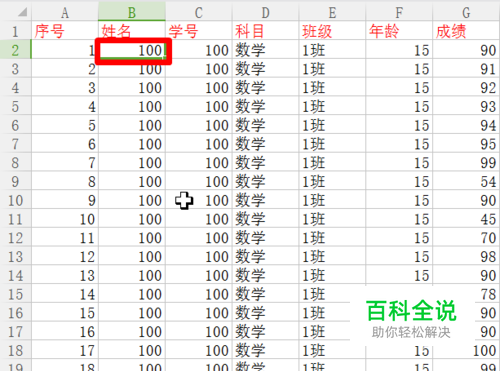
Task: Click the 成绩 header cell
Action: point(466,31)
